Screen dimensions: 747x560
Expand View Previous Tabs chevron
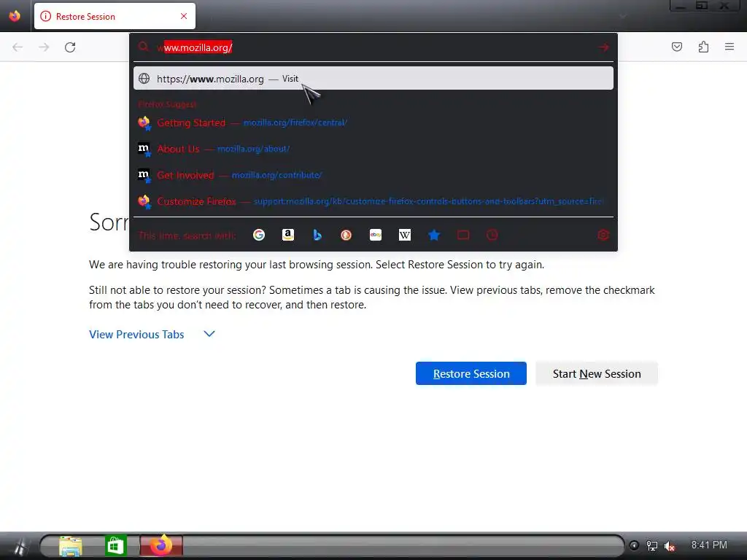coord(209,334)
